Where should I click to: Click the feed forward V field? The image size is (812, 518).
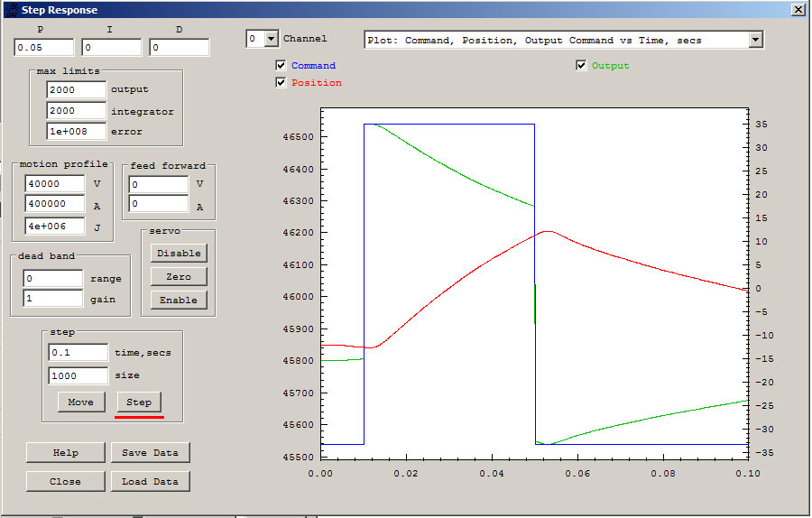coord(159,184)
